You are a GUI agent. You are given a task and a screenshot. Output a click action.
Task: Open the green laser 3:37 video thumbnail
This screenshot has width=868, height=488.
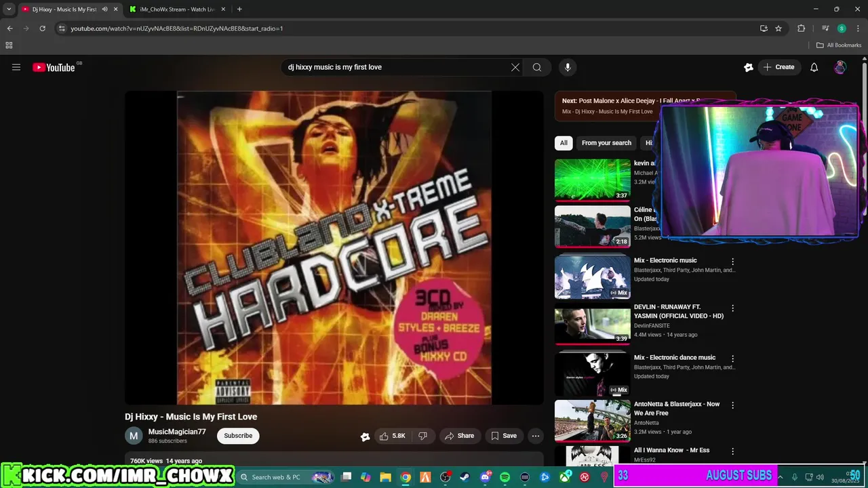[x=593, y=180]
